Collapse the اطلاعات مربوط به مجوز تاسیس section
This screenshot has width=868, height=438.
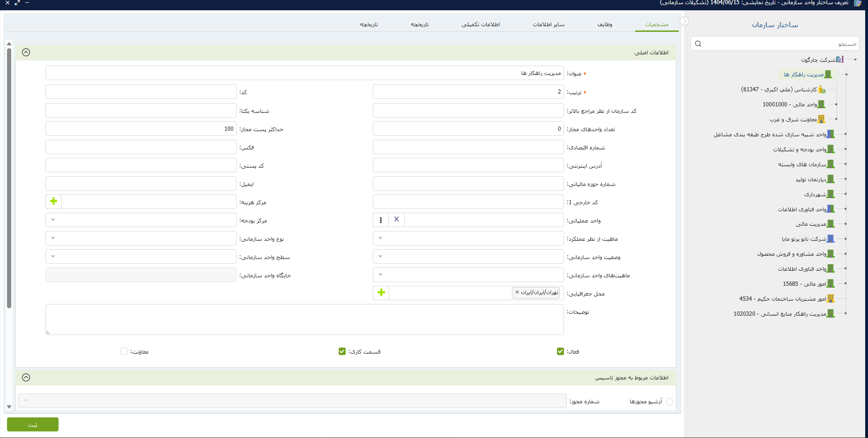point(26,378)
